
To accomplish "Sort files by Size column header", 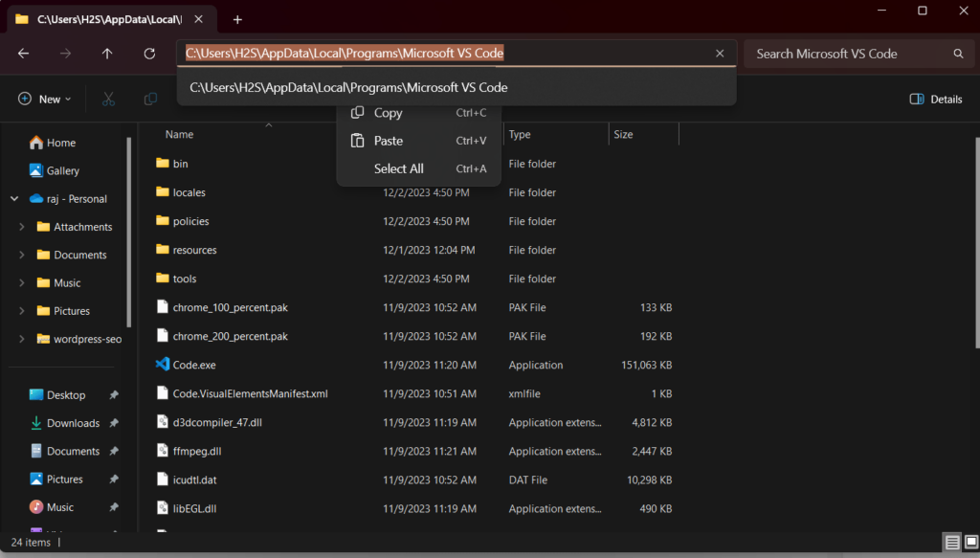I will (x=624, y=135).
